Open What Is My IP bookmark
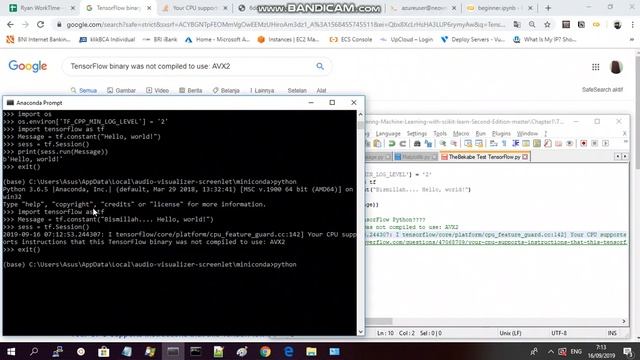The image size is (640, 360). (544, 40)
